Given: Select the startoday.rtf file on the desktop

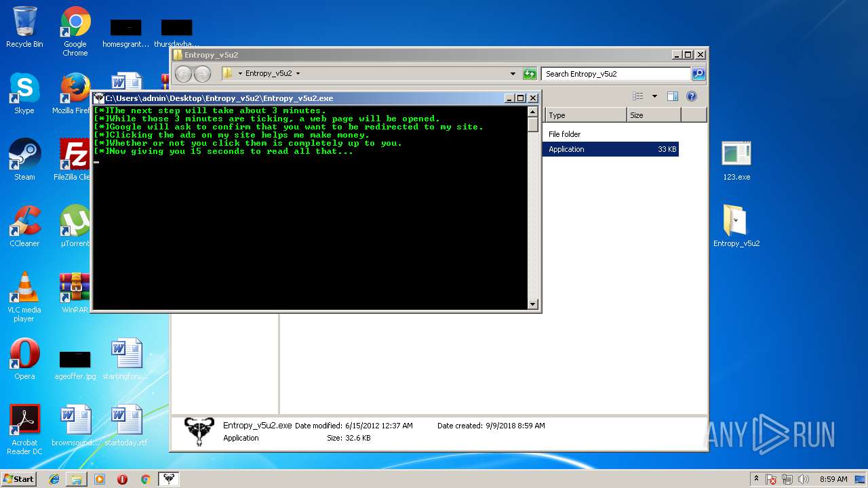Looking at the screenshot, I should [126, 426].
